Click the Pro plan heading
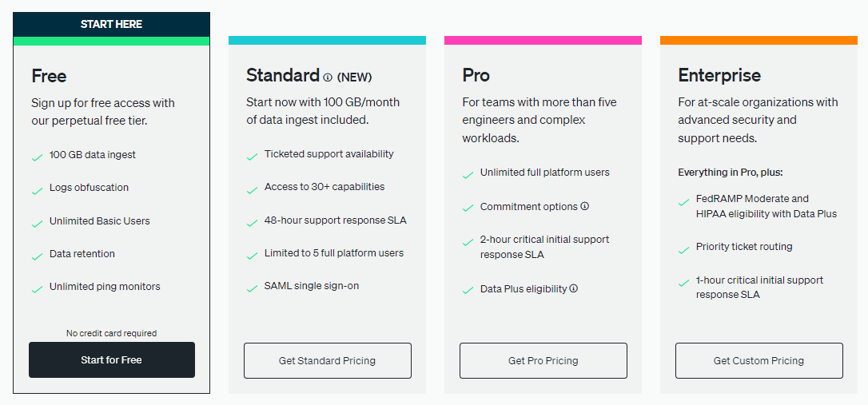868x405 pixels. (x=476, y=75)
